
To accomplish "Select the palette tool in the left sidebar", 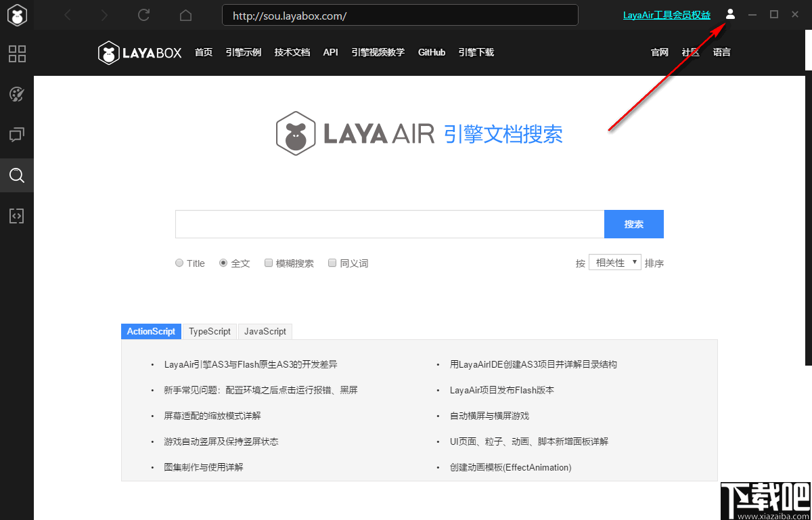I will point(17,95).
